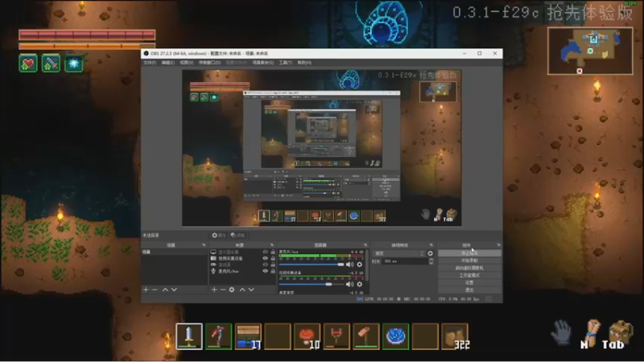Click the 退出 button

[469, 290]
